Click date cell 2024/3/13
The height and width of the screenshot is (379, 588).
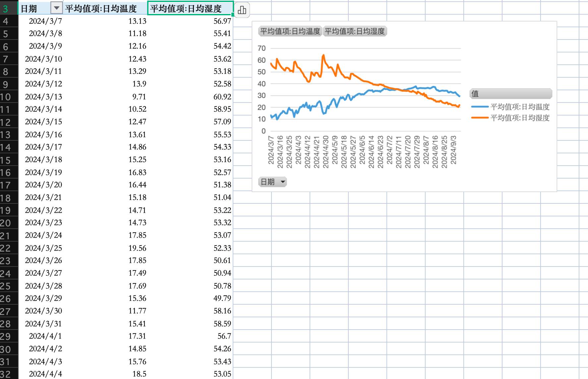[x=43, y=97]
